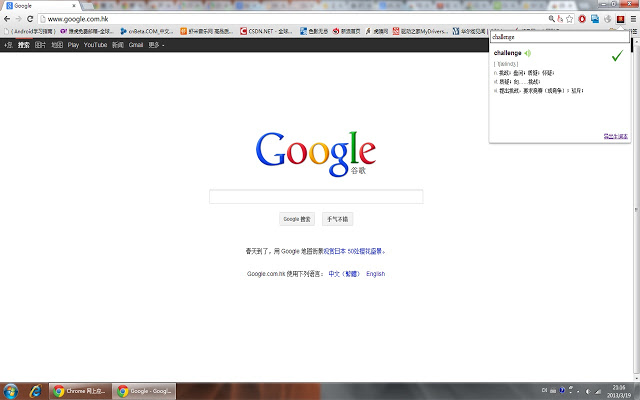Open Play in the Google black bar
The width and height of the screenshot is (640, 400).
point(73,45)
